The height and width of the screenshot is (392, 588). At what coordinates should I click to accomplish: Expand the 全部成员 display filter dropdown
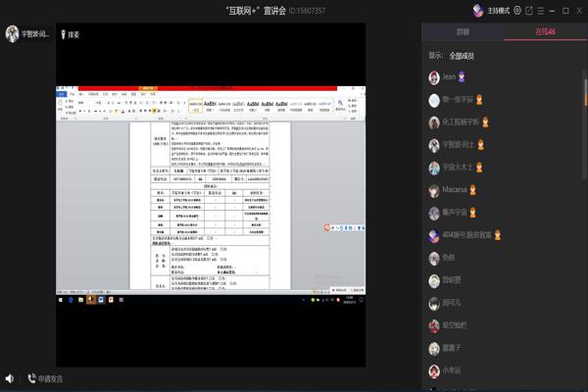pos(468,55)
